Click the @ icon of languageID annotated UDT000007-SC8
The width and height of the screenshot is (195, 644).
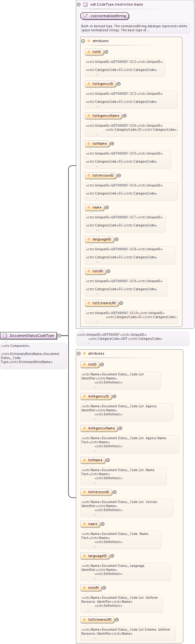tap(89, 239)
